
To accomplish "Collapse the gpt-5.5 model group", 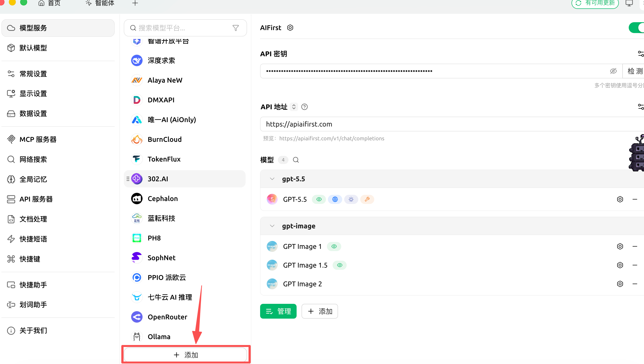I will pos(272,179).
